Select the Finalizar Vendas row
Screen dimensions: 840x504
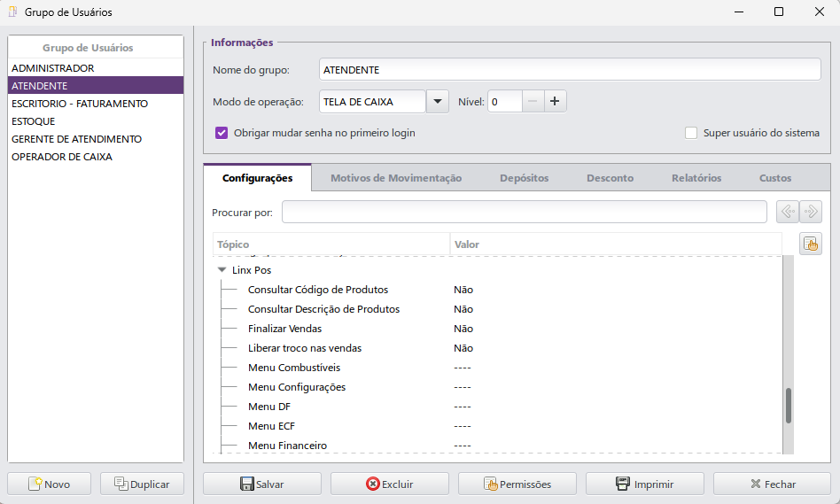tap(498, 329)
